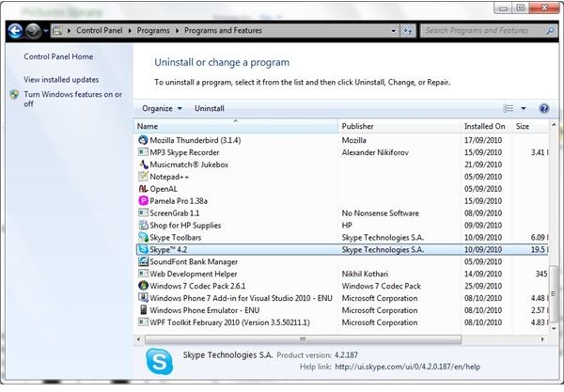Screen dimensions: 564x392
Task: Click the Skype 4.2 row icon
Action: point(143,249)
